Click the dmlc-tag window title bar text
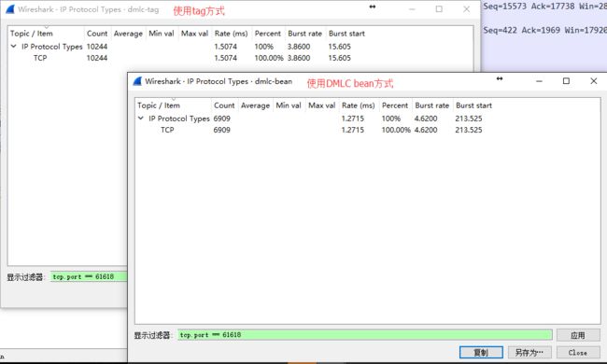607x364 pixels. click(89, 9)
